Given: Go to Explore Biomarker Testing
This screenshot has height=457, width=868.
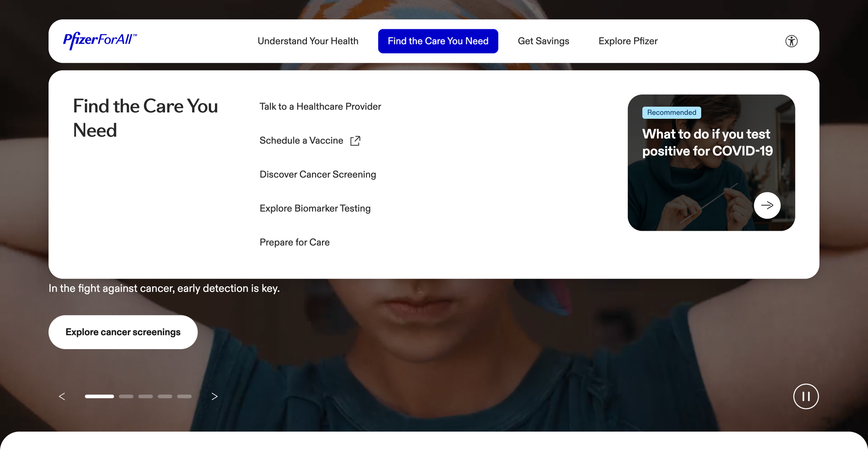Looking at the screenshot, I should pos(315,209).
